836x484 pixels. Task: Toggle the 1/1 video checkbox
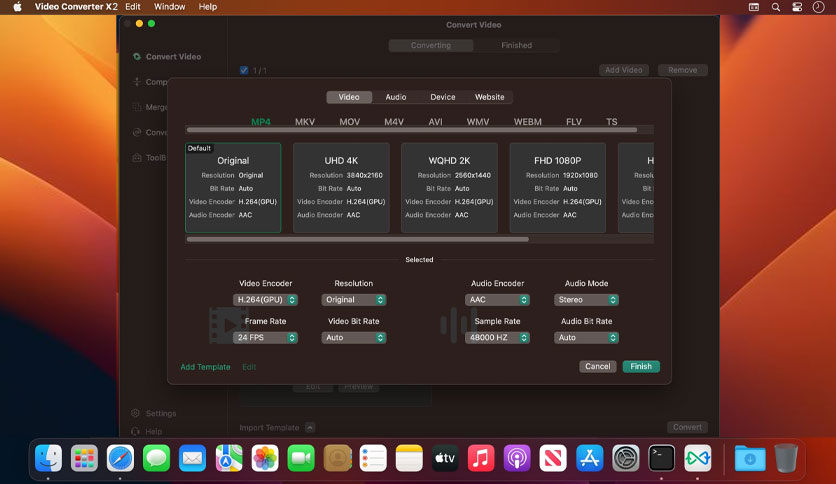coord(244,70)
